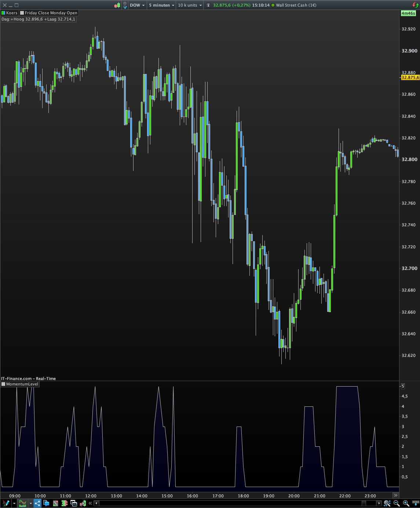Click the 18:00 time axis label
This screenshot has width=420, height=508.
[243, 496]
